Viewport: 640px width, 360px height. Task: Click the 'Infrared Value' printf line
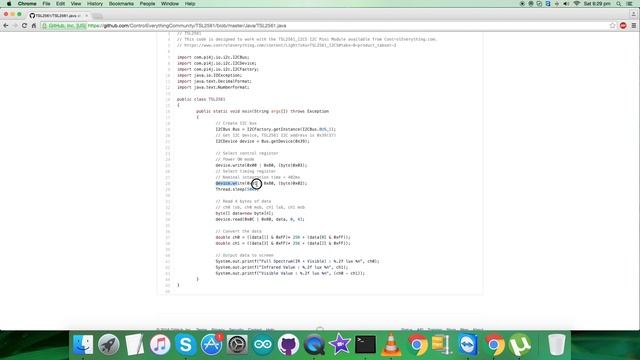282,268
